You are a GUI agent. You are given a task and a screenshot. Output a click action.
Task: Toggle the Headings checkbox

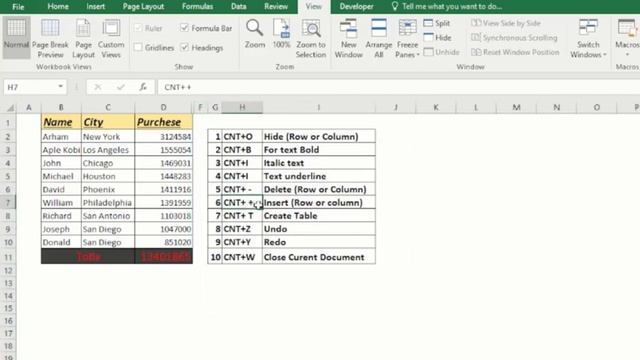tap(184, 47)
